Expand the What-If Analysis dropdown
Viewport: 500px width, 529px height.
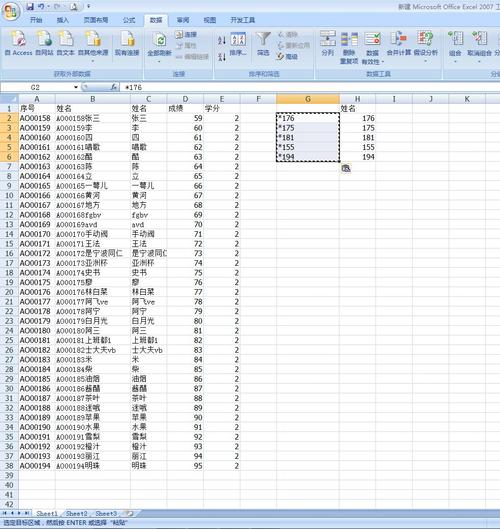pos(425,61)
